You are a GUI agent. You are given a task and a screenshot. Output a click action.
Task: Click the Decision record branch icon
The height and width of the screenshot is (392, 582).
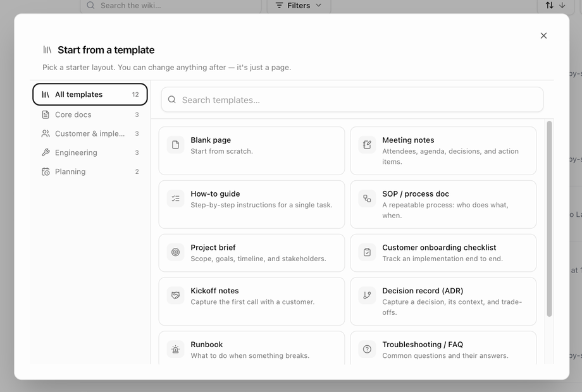pyautogui.click(x=367, y=295)
